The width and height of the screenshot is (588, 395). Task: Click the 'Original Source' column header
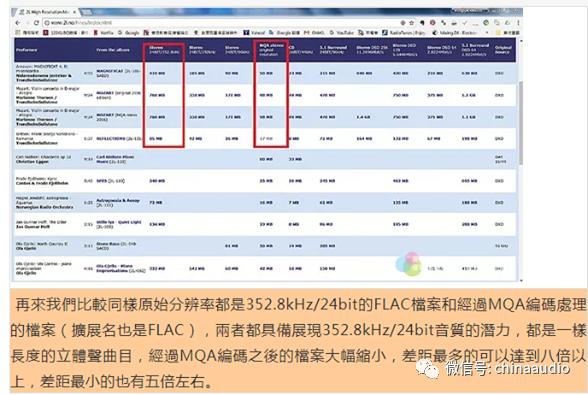pos(503,50)
